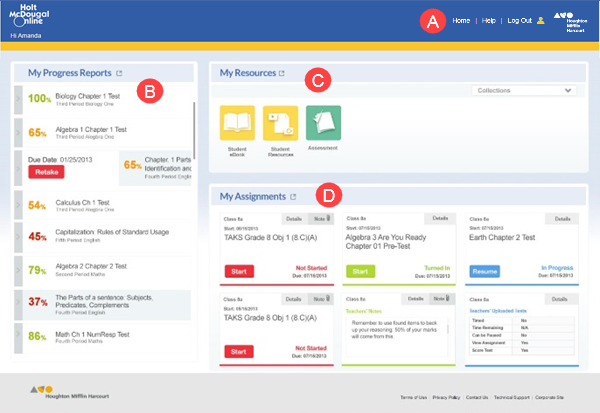Open the Contact Us footer link
Viewport: 600px width, 413px height.
[x=477, y=397]
